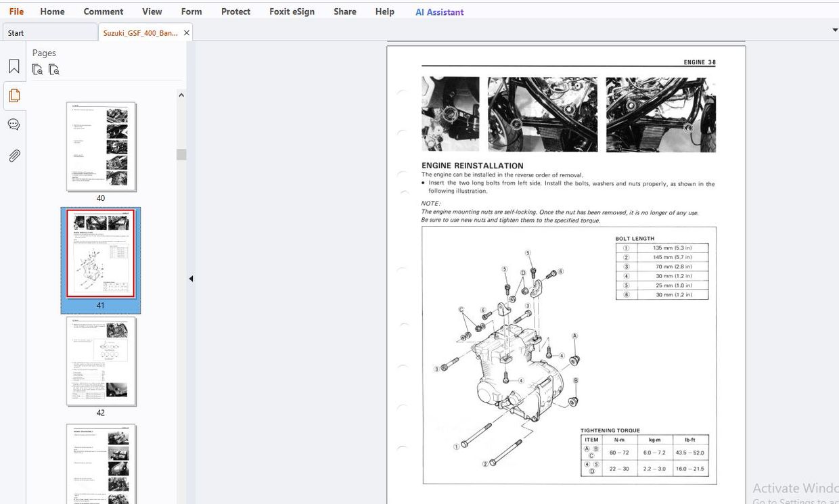The height and width of the screenshot is (504, 839).
Task: Open the Comments panel
Action: pos(14,124)
